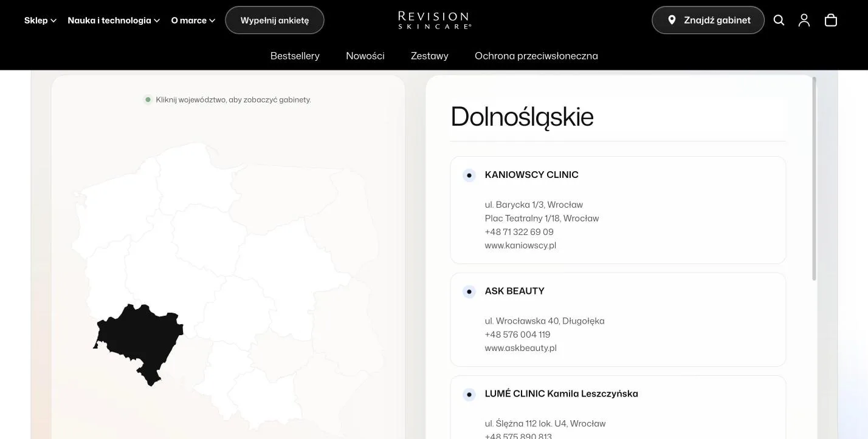Open the shopping bag icon
Viewport: 868px width, 439px height.
click(831, 20)
